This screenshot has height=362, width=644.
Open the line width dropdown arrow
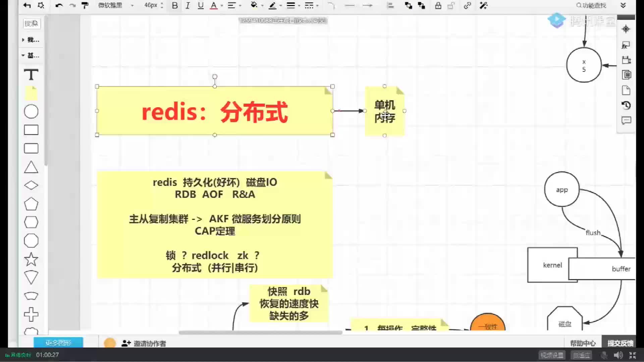tap(299, 6)
